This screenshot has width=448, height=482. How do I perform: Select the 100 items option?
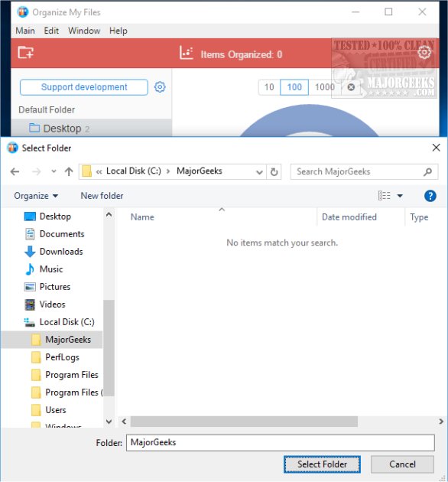tap(294, 87)
